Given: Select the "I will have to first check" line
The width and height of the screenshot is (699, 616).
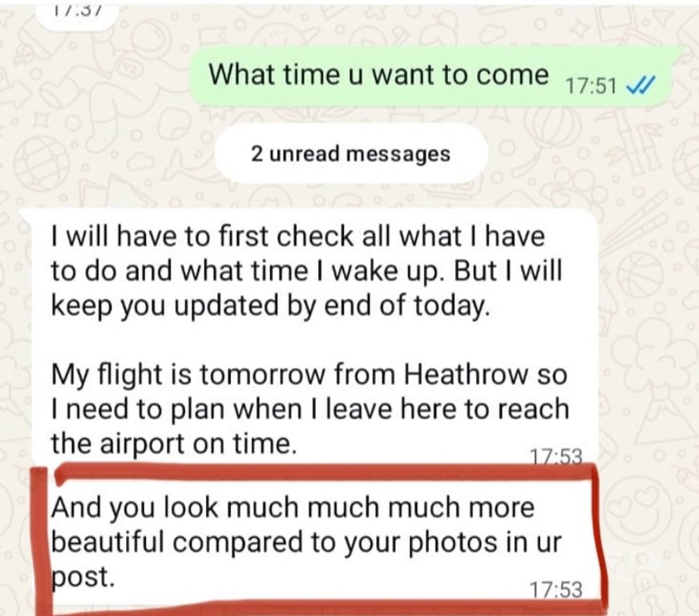Looking at the screenshot, I should click(x=297, y=236).
